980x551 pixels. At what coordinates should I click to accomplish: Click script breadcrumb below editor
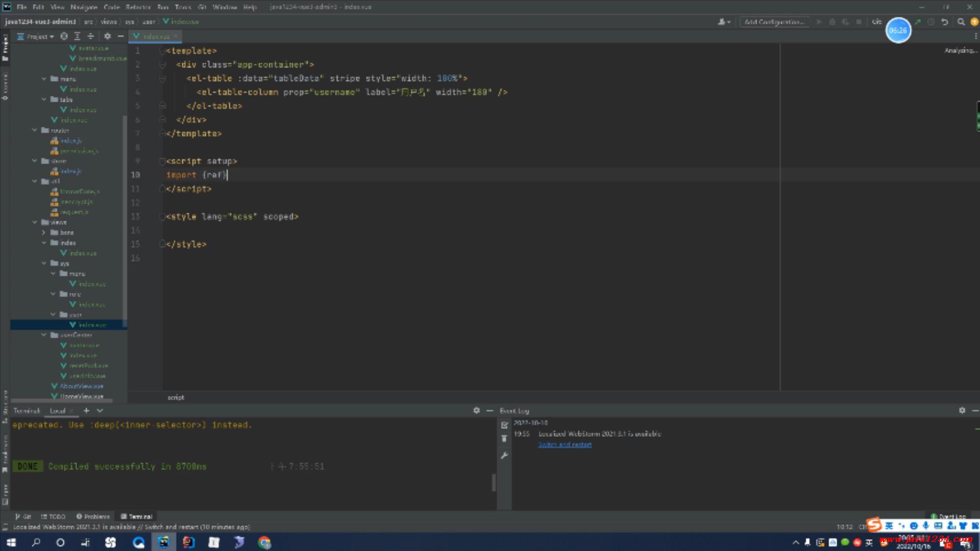point(176,397)
